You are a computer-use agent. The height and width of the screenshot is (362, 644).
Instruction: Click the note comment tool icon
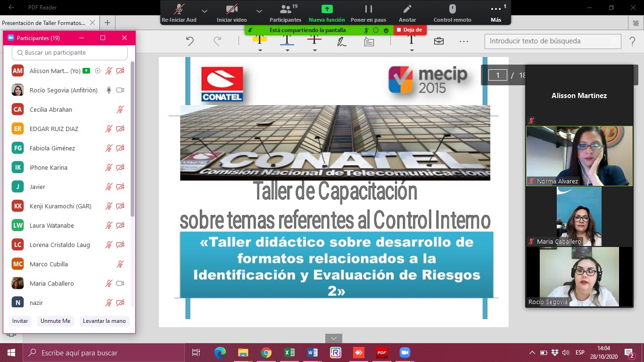(x=369, y=41)
